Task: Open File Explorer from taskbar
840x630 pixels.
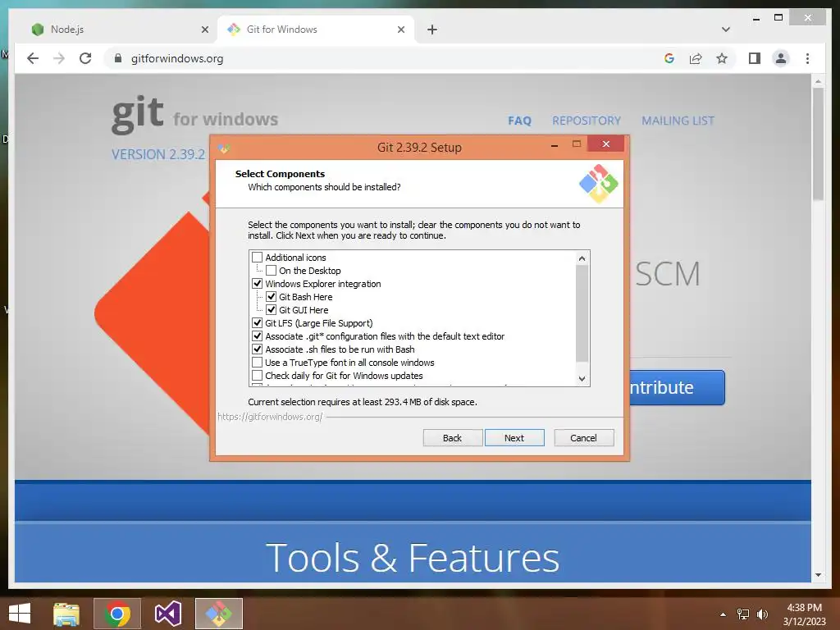Action: [66, 614]
